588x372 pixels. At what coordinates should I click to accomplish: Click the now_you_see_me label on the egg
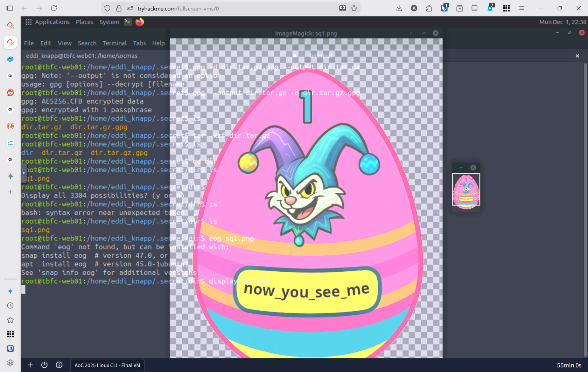click(x=307, y=291)
